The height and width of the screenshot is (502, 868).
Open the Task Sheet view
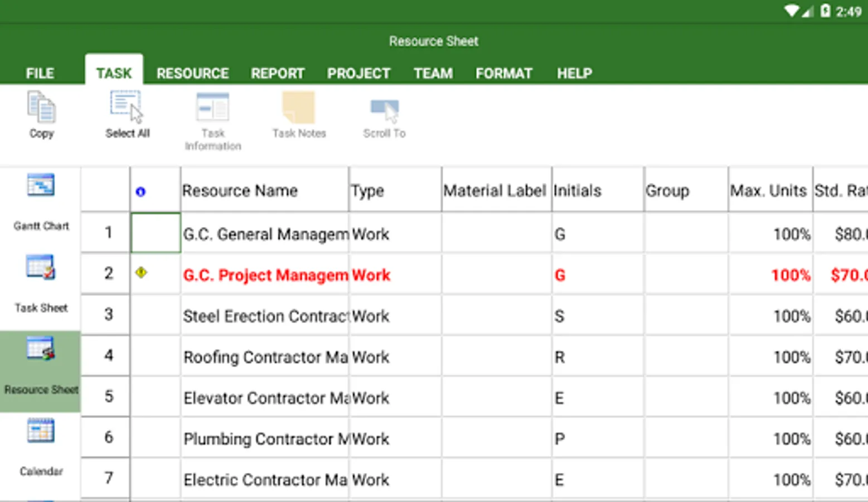41,268
